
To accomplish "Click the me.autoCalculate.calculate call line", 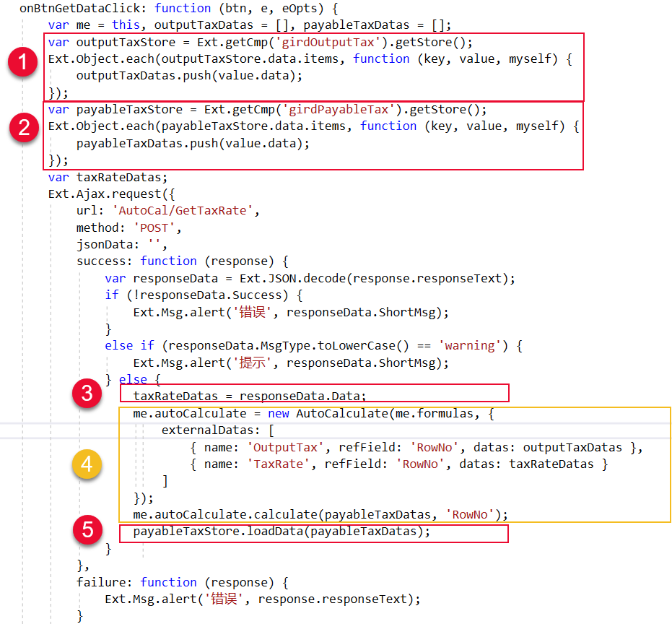I will (320, 514).
